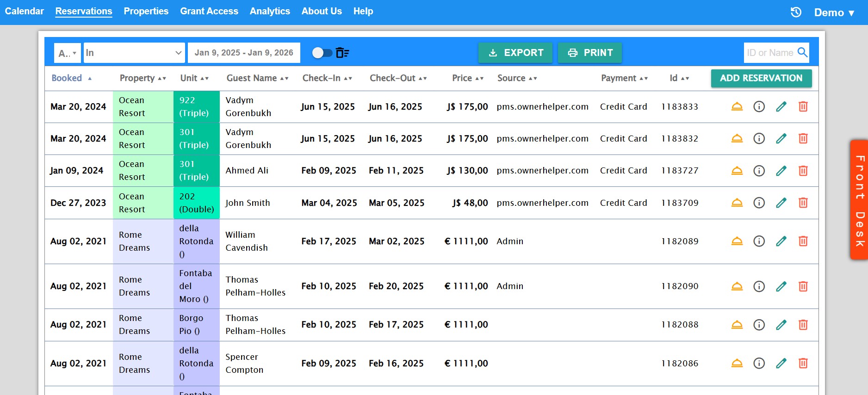Click the search magnifier icon
This screenshot has width=868, height=395.
coord(803,53)
